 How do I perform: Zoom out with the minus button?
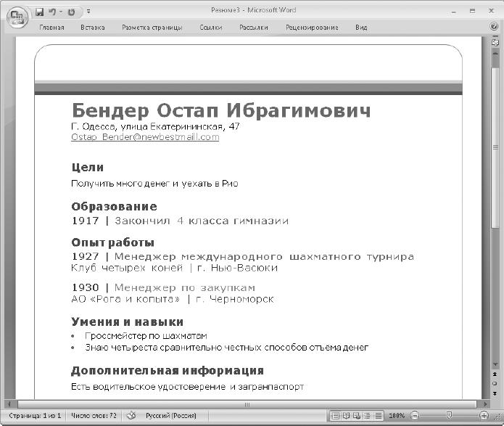[x=414, y=416]
